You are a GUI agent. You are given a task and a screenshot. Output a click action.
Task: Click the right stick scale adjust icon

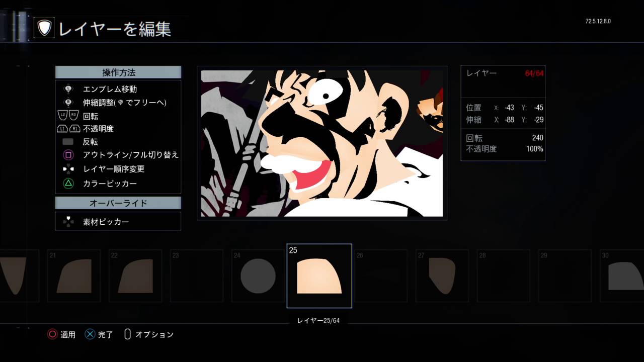click(68, 102)
